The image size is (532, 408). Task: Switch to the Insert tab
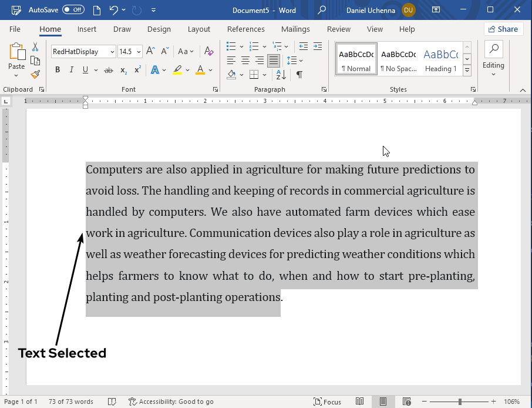87,29
